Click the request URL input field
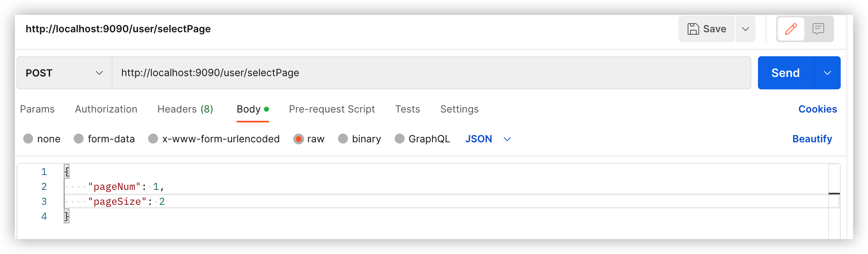The width and height of the screenshot is (868, 254). coord(430,73)
